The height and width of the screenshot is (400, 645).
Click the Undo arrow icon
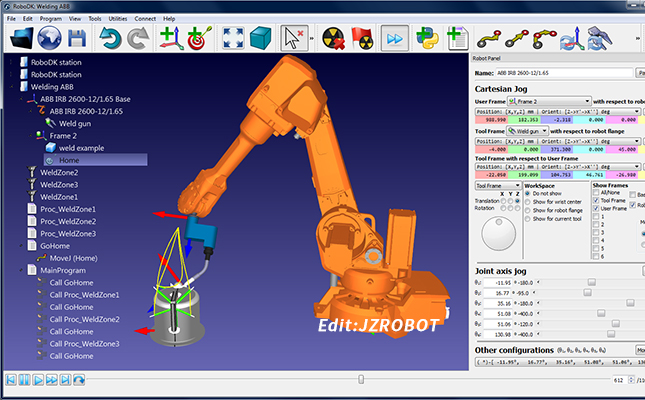113,40
